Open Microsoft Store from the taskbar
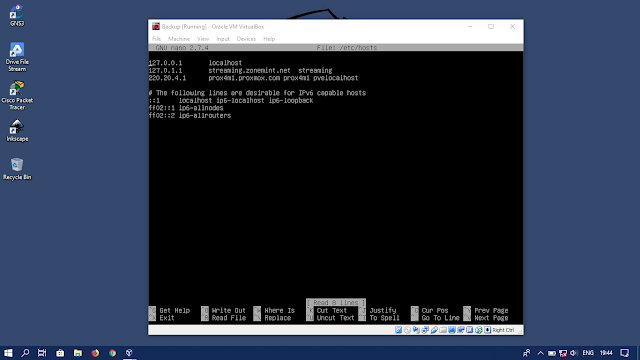The width and height of the screenshot is (640, 360). click(60, 353)
